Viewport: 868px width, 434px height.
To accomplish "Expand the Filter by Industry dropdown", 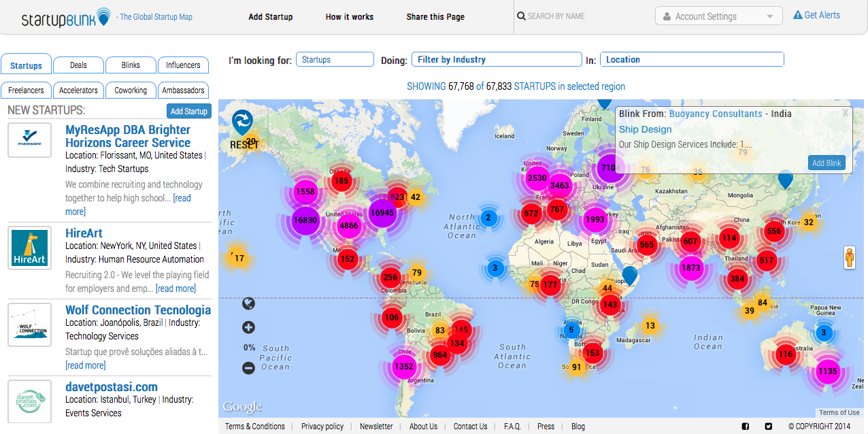I will [x=497, y=60].
